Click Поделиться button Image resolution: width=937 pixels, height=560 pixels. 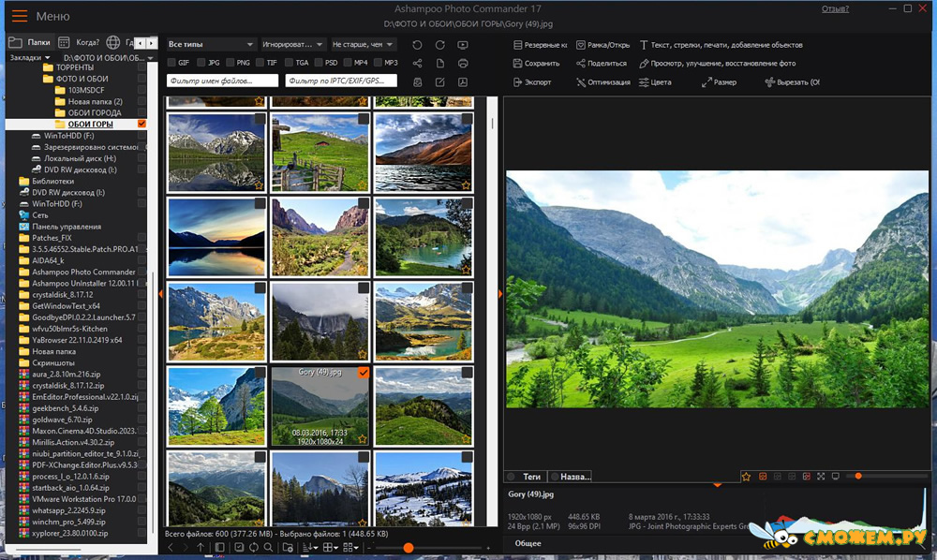pyautogui.click(x=602, y=64)
